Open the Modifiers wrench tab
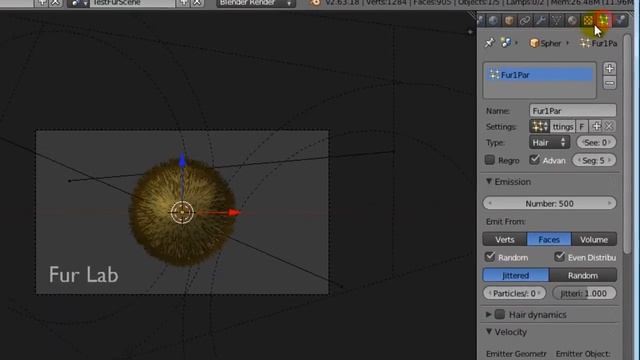The width and height of the screenshot is (640, 360). [x=541, y=20]
